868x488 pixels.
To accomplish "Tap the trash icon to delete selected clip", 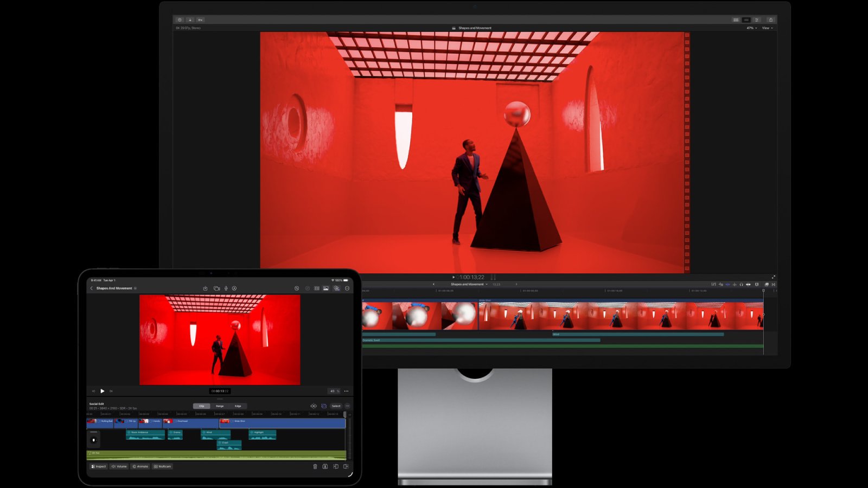I will [315, 466].
